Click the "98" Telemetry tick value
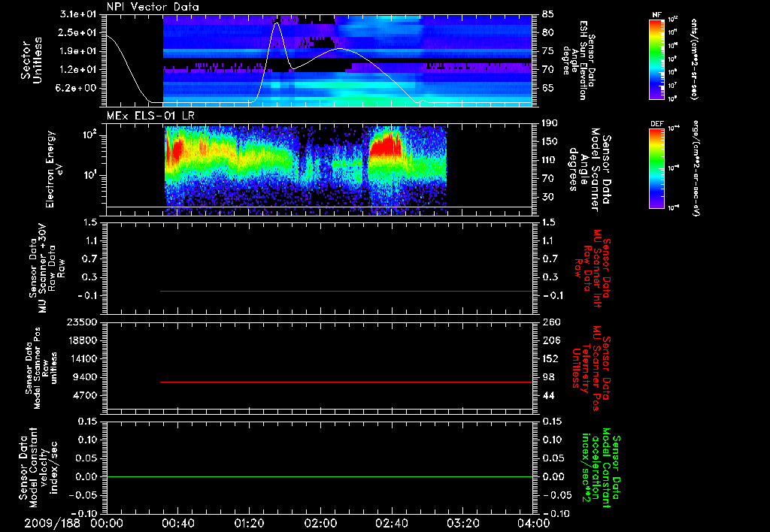This screenshot has height=532, width=770. [548, 377]
